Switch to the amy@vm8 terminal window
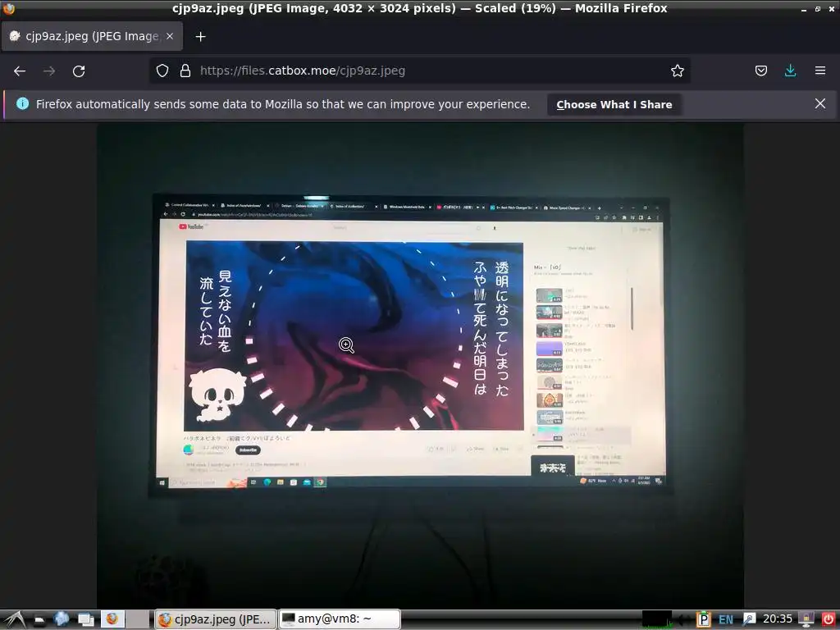Viewport: 840px width, 630px height. point(340,619)
